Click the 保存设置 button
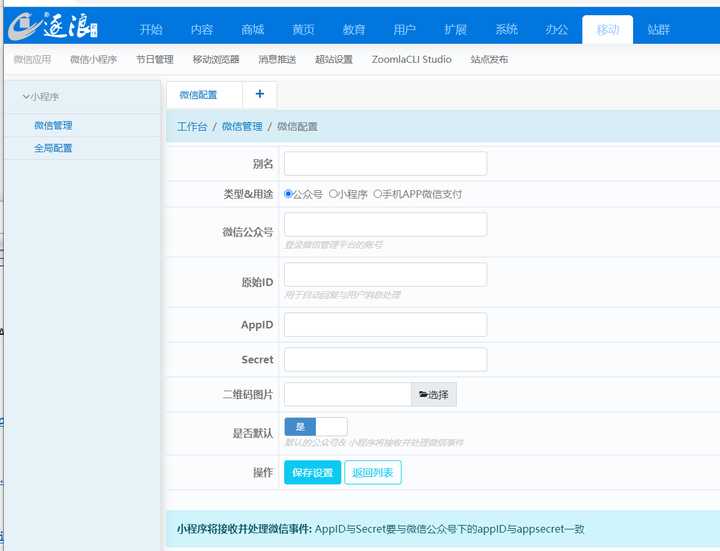The height and width of the screenshot is (551, 720). (313, 472)
